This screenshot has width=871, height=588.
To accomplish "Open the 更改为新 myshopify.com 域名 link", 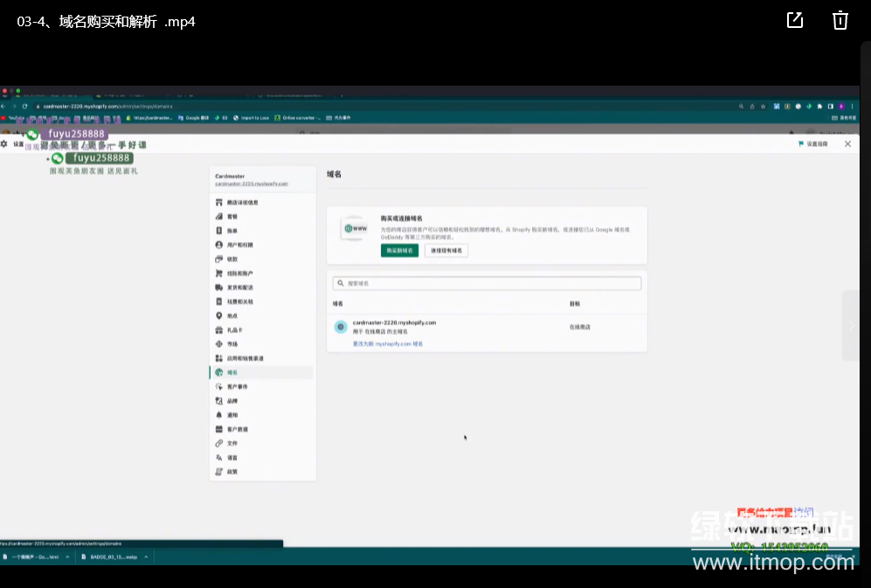I will click(x=388, y=344).
